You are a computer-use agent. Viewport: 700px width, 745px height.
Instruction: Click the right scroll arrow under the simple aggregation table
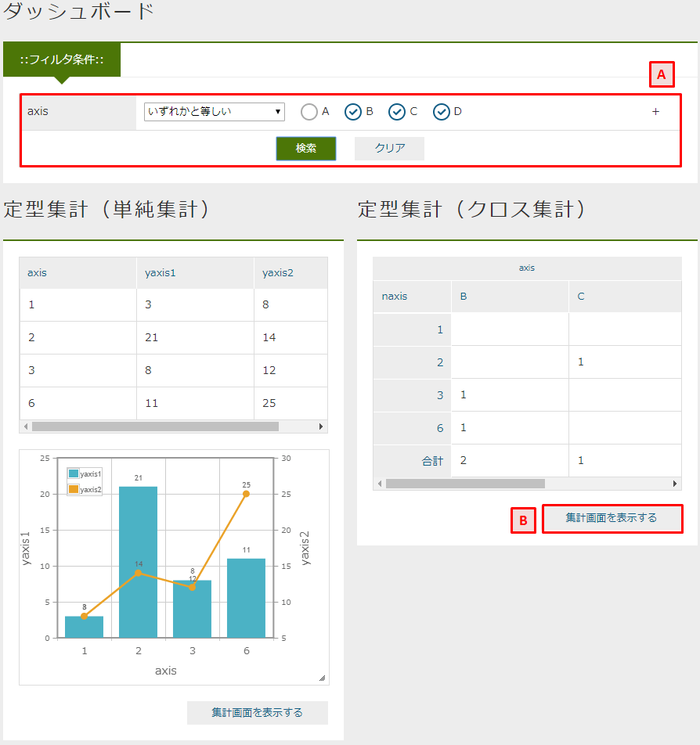point(320,426)
